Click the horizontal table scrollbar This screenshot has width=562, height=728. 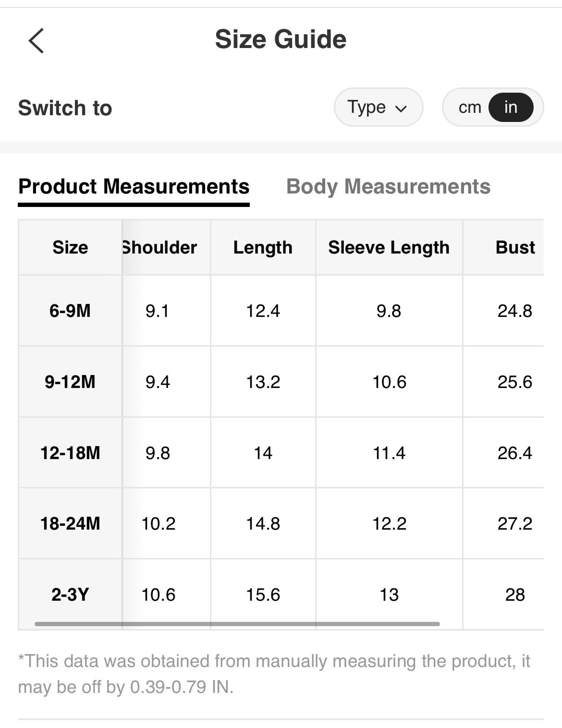coord(237,624)
